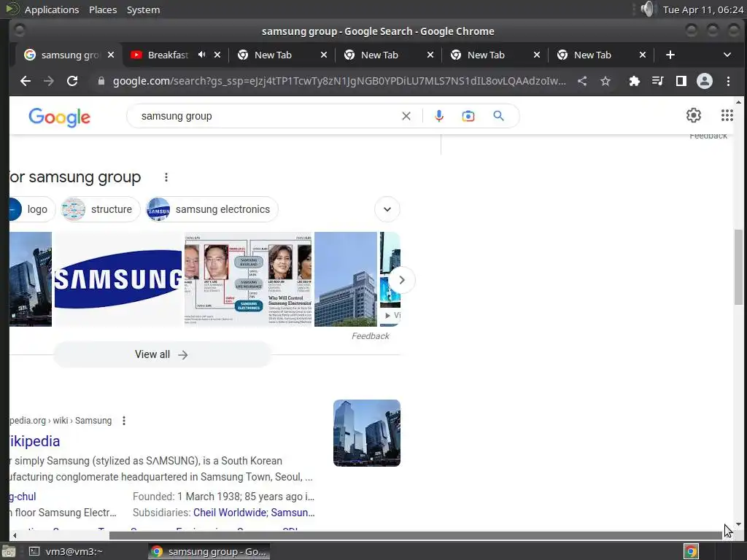Filter images by the structure chip
Screen dimensions: 747x560
[x=101, y=209]
